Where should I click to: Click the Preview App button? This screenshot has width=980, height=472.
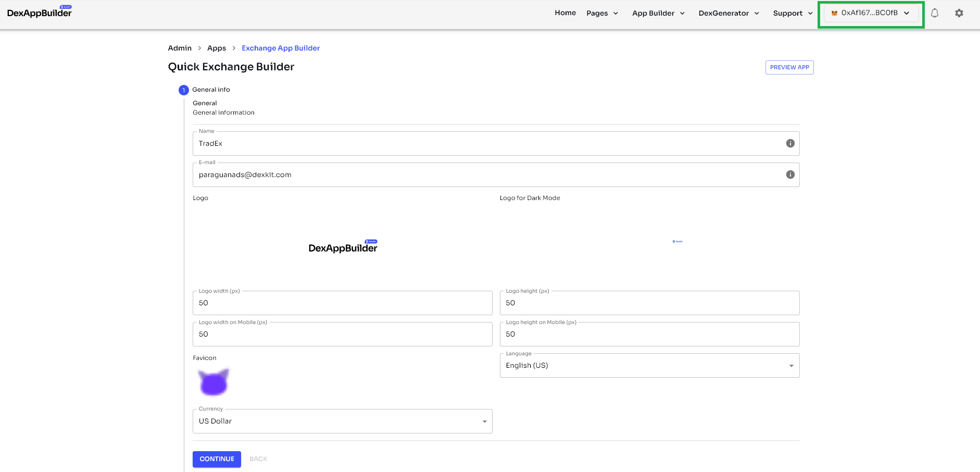[789, 67]
